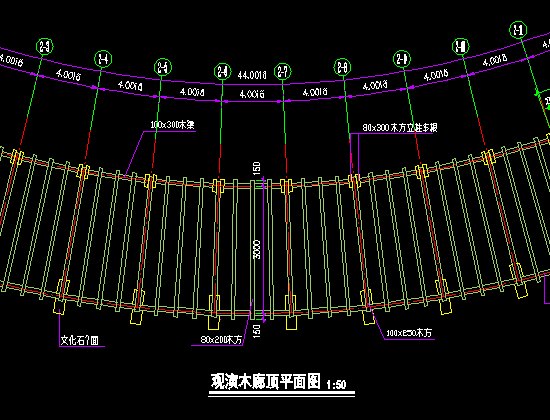Select the 2-7 axis grid bubble
Image resolution: width=550 pixels, height=420 pixels.
point(282,72)
